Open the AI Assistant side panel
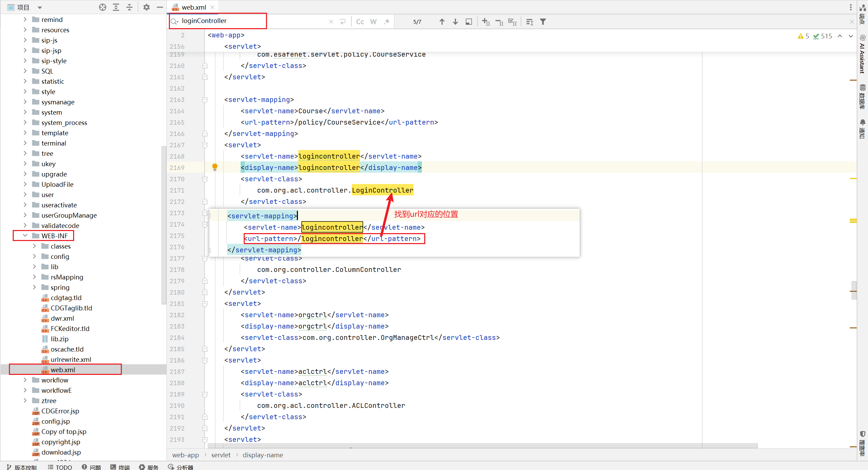The height and width of the screenshot is (470, 868). point(862,54)
